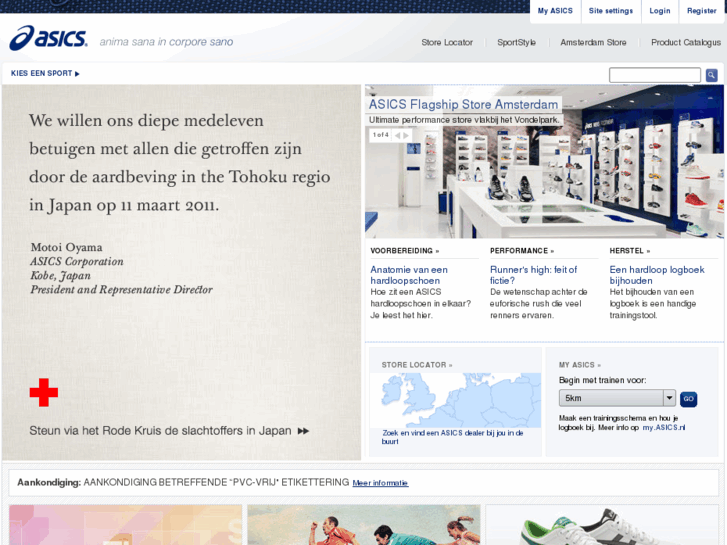Expand the KIES EEN SPORT menu
The image size is (727, 545).
pyautogui.click(x=45, y=73)
